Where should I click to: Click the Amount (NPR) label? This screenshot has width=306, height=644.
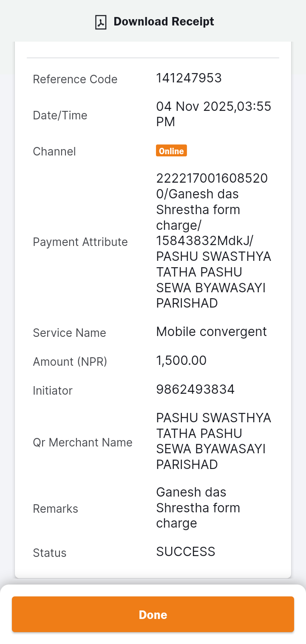click(x=70, y=362)
